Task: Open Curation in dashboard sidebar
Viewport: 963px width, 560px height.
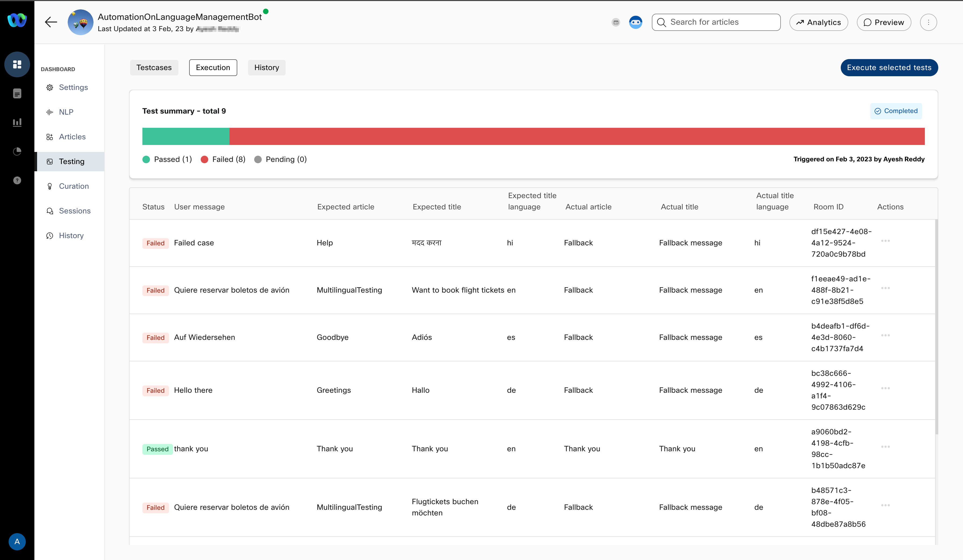Action: pos(69,186)
